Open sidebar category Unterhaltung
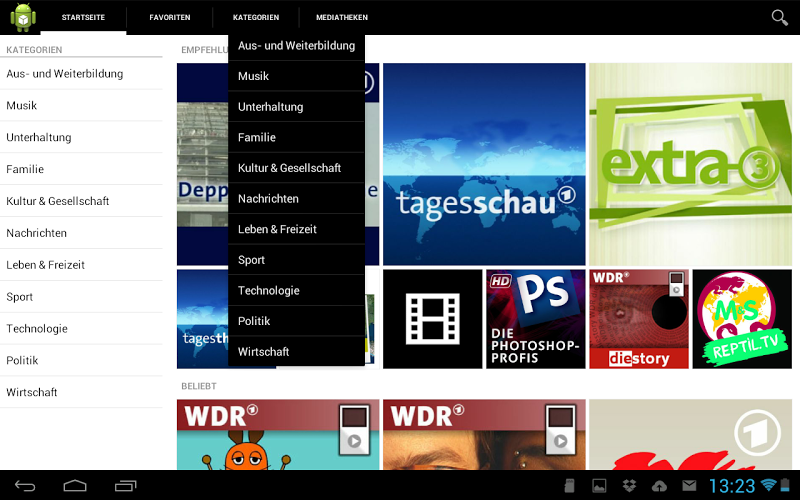 (81, 137)
